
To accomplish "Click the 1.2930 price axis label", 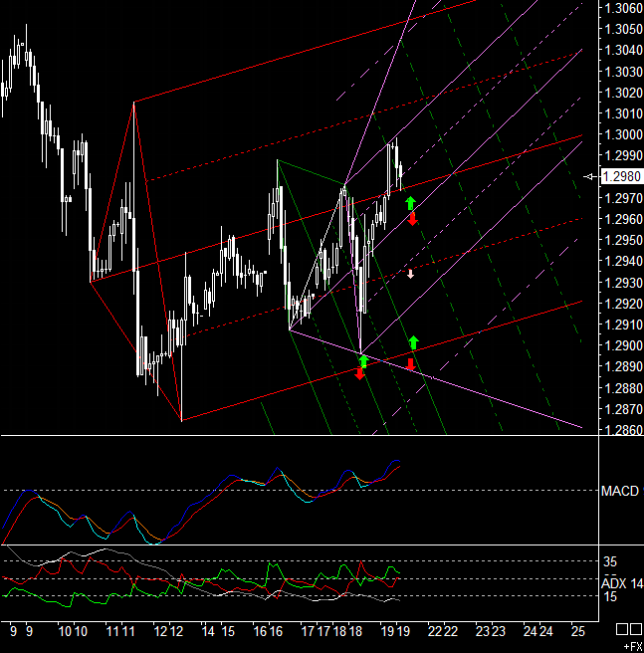I will pos(623,283).
